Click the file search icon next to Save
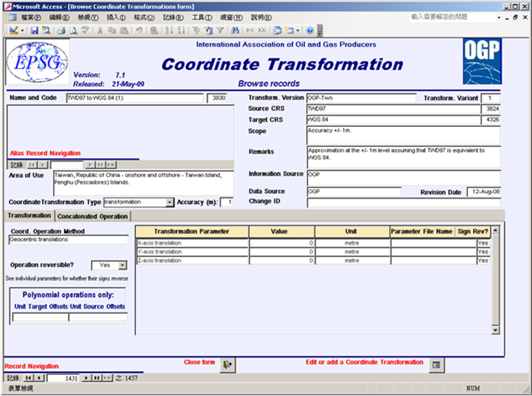 point(46,31)
